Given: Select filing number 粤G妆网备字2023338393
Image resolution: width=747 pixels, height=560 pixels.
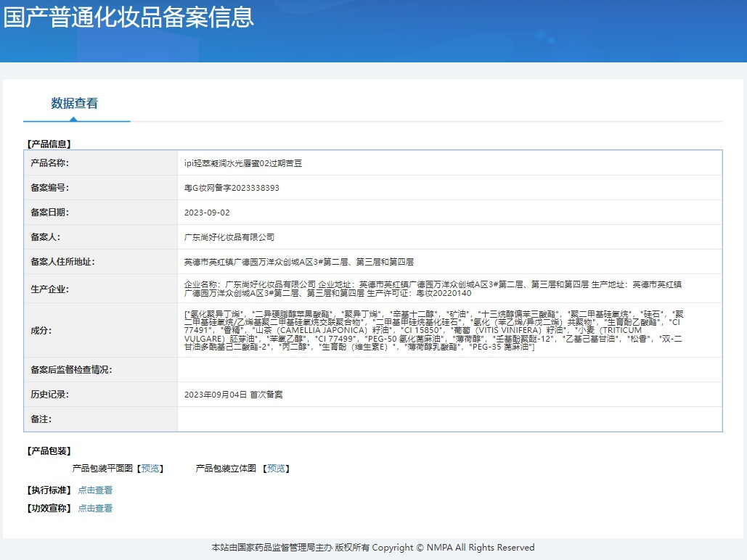Looking at the screenshot, I should pos(232,188).
